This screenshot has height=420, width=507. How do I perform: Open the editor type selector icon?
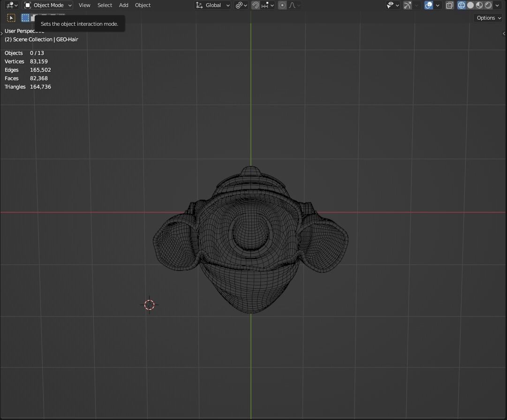[x=12, y=5]
